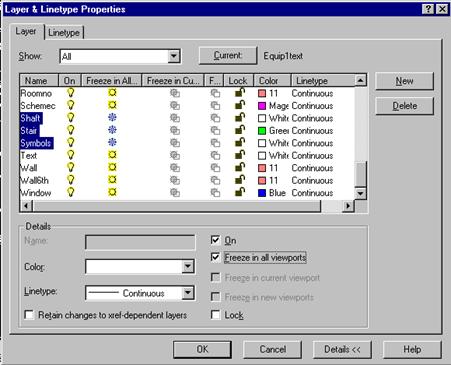Collapse details with the Details << button
This screenshot has width=451, height=365.
pyautogui.click(x=342, y=349)
